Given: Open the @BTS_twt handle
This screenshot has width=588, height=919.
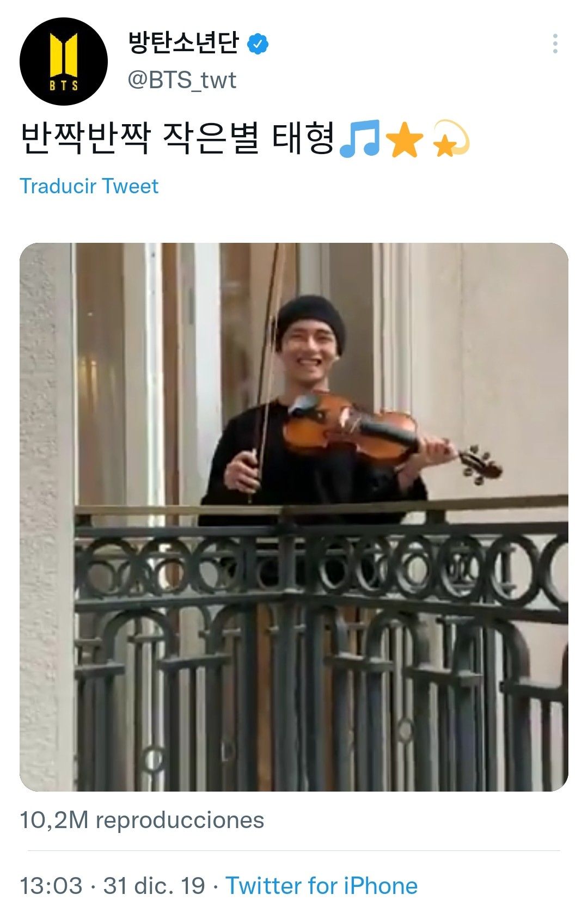Looking at the screenshot, I should pyautogui.click(x=182, y=80).
